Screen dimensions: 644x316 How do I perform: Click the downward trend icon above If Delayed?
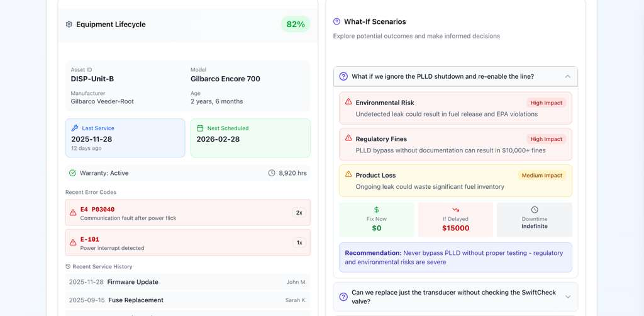[x=455, y=210]
